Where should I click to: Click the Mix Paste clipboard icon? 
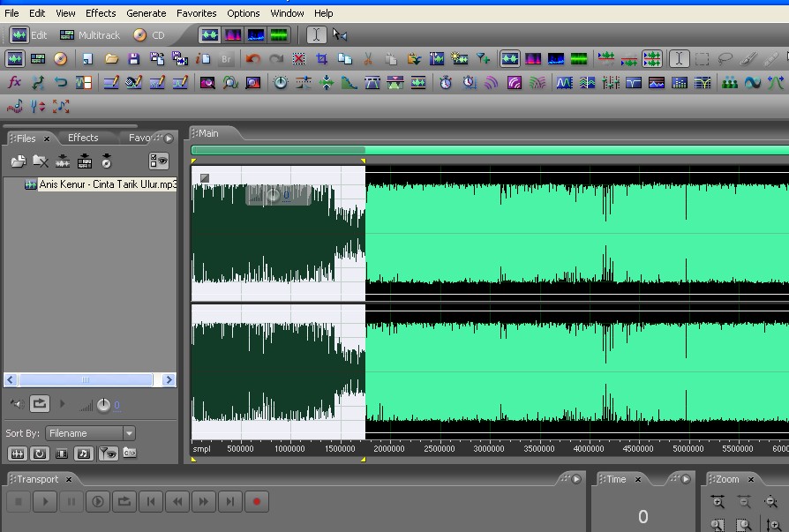(x=414, y=59)
